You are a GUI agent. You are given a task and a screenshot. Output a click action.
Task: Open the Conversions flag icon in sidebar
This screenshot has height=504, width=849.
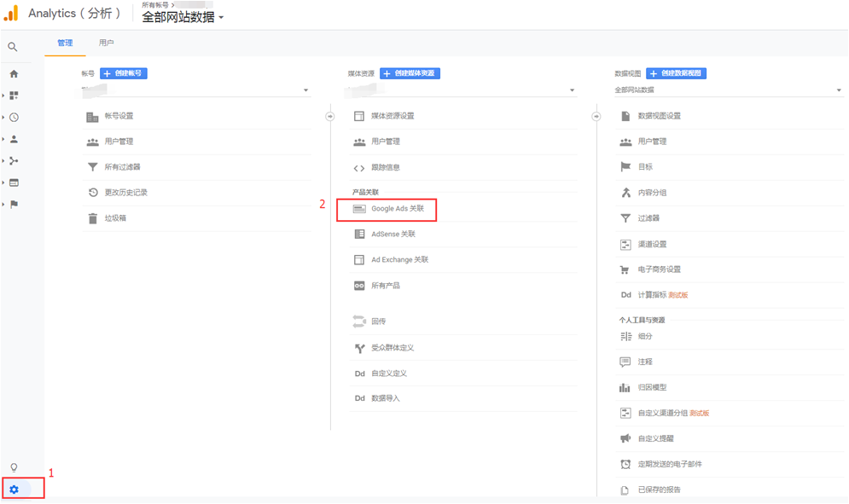pyautogui.click(x=14, y=205)
